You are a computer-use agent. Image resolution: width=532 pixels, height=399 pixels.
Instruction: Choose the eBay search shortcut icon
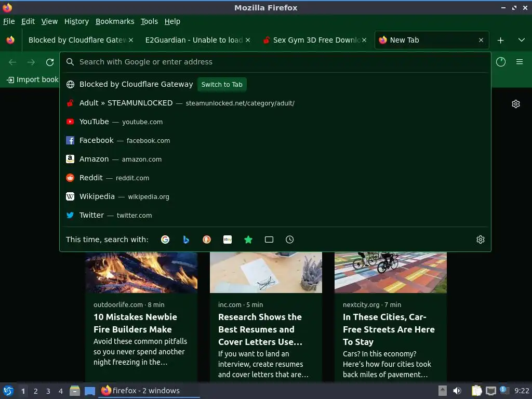pos(228,240)
